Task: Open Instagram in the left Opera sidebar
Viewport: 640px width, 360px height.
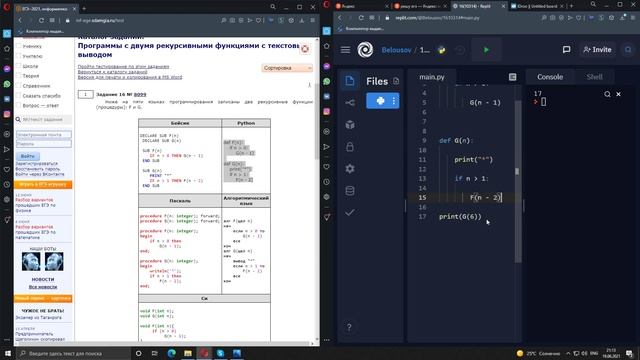Action: point(7,114)
